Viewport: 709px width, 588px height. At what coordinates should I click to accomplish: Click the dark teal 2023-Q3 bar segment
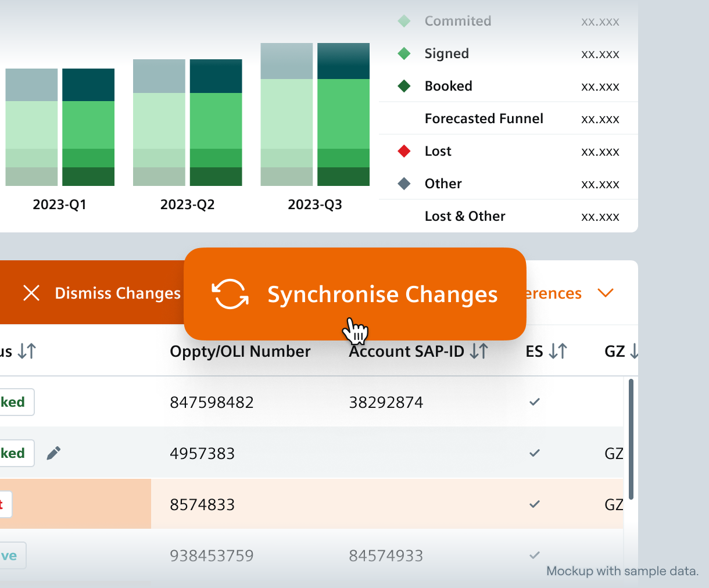pos(343,61)
